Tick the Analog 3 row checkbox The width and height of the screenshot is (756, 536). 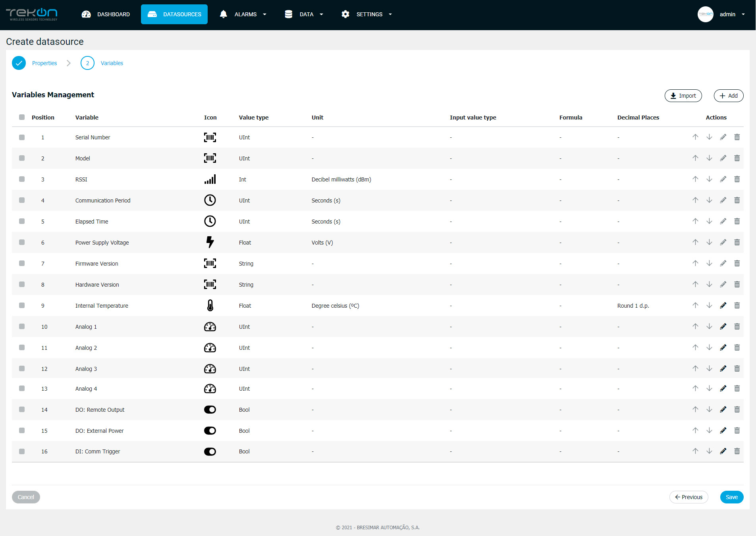22,368
